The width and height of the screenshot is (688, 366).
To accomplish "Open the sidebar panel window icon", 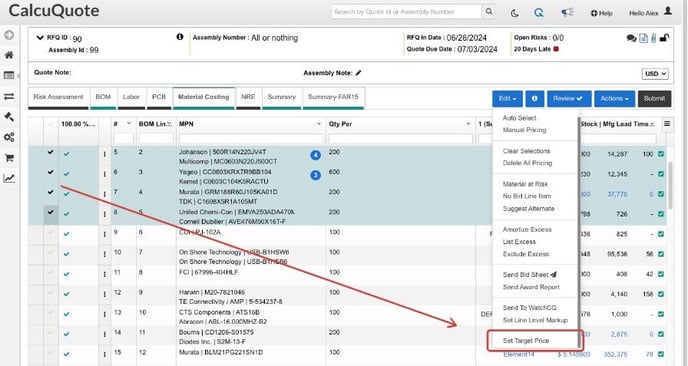I will [x=9, y=75].
